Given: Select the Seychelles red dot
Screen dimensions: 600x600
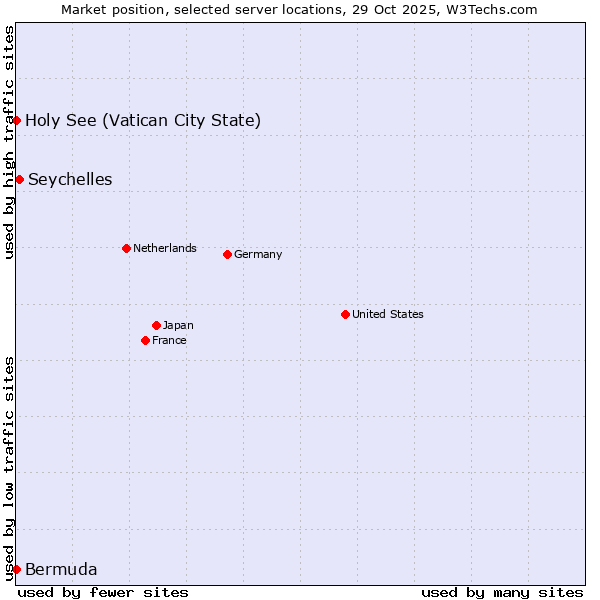Looking at the screenshot, I should pyautogui.click(x=19, y=179).
